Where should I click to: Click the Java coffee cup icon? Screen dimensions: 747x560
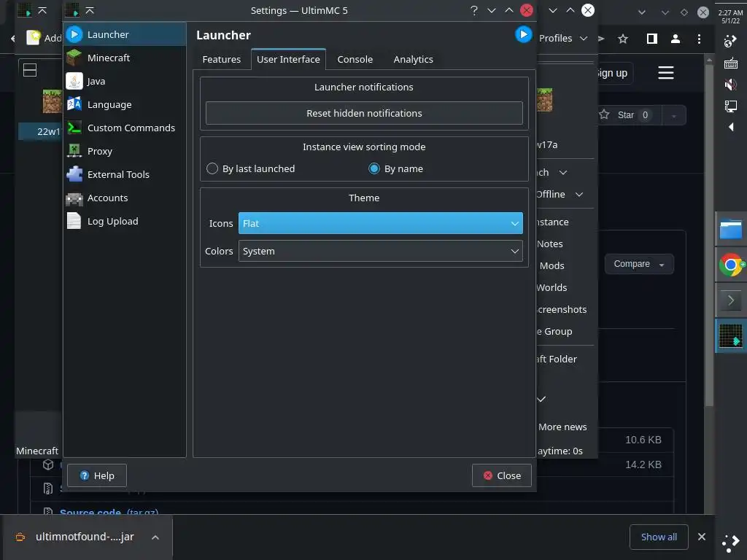pyautogui.click(x=74, y=81)
